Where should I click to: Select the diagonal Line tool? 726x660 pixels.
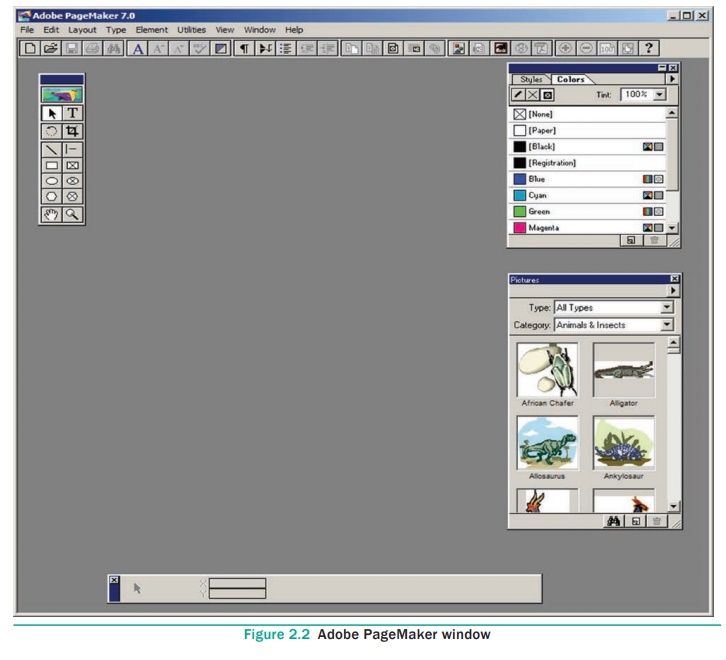point(51,150)
